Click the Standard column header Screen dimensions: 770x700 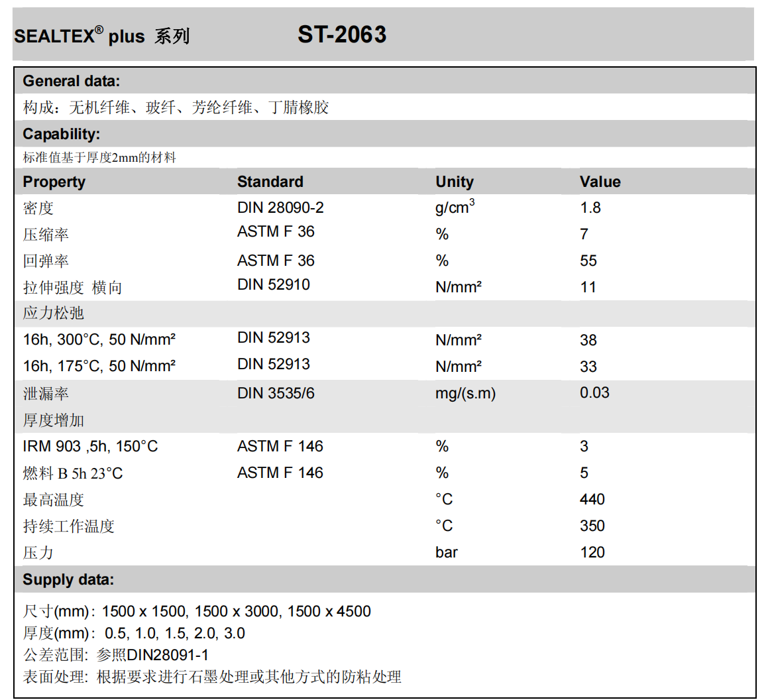click(270, 182)
